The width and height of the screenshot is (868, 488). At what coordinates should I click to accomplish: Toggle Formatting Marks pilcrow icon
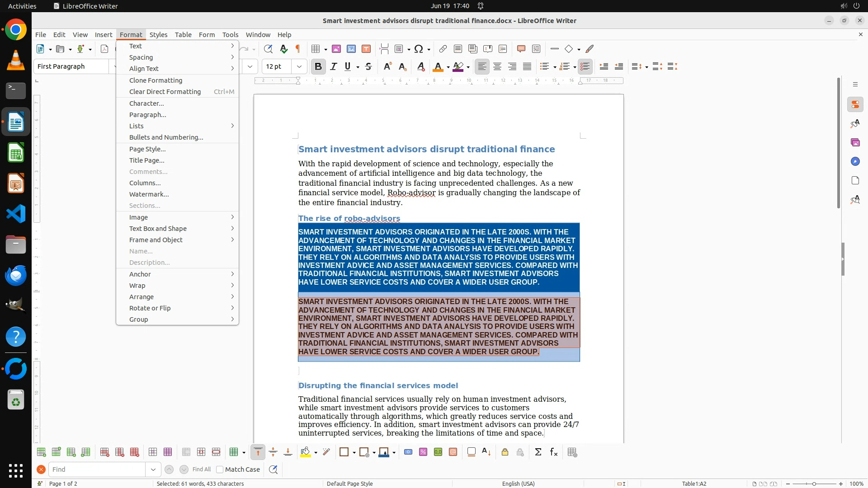298,49
